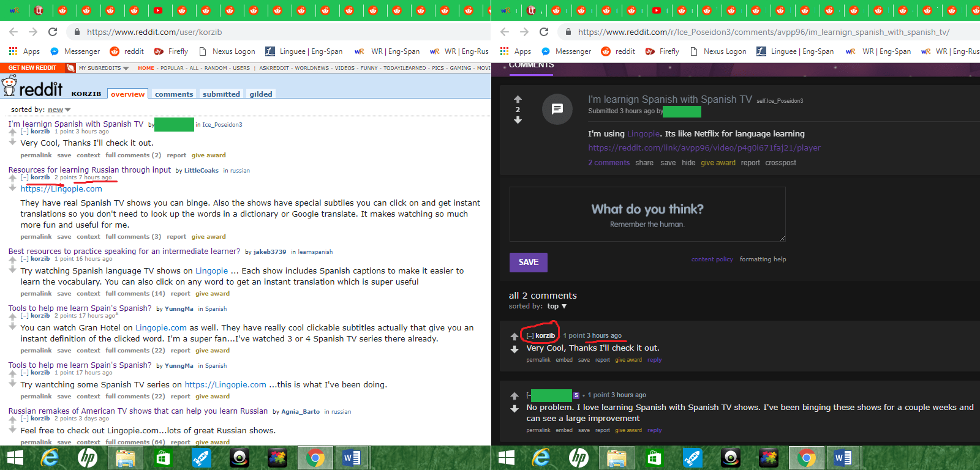The image size is (980, 470).
Task: Upvote korzib's Very Cool comment, right window
Action: click(514, 337)
